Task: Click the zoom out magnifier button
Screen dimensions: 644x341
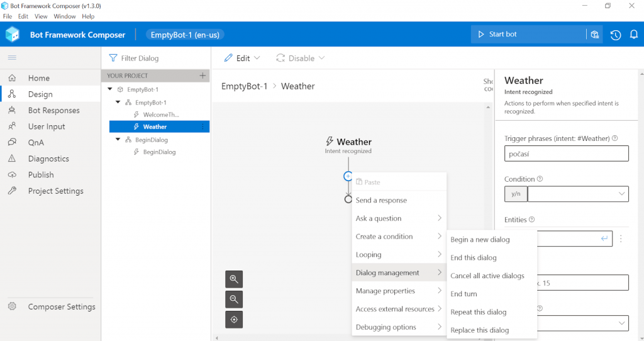Action: coord(234,299)
